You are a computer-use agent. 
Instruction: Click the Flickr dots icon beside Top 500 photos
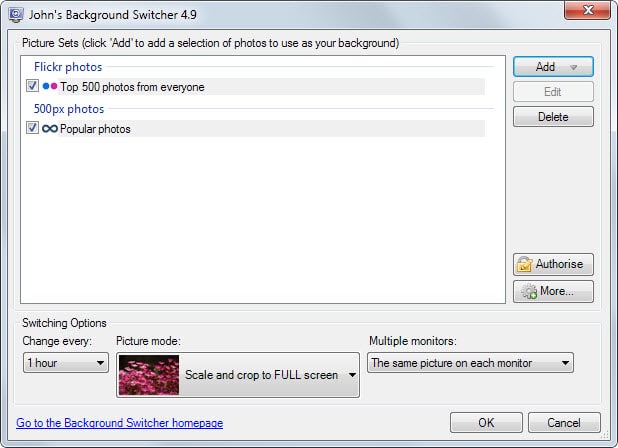point(50,86)
